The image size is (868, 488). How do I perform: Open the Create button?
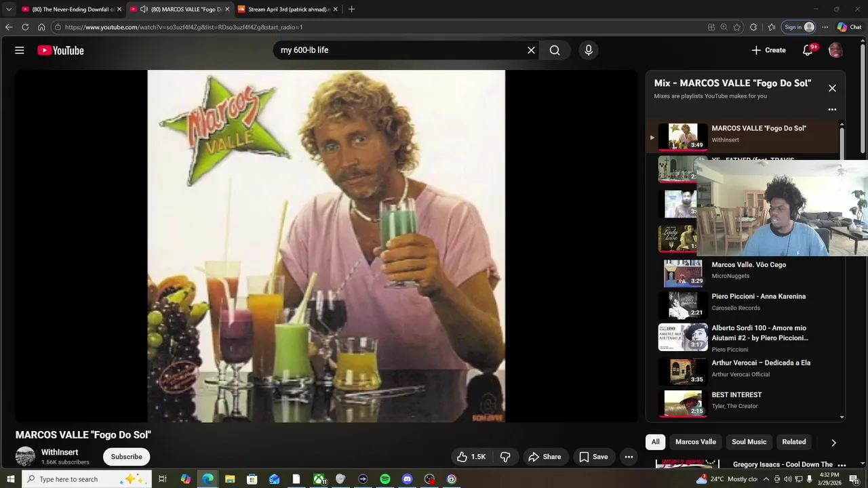point(768,50)
